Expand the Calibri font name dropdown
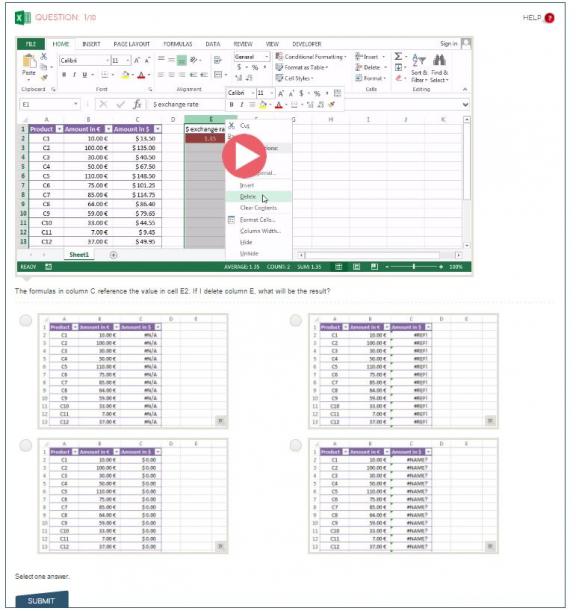This screenshot has height=611, width=576. (x=107, y=60)
